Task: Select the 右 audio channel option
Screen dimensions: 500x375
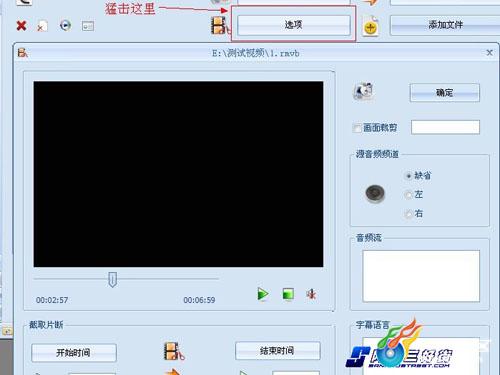Action: click(x=408, y=214)
